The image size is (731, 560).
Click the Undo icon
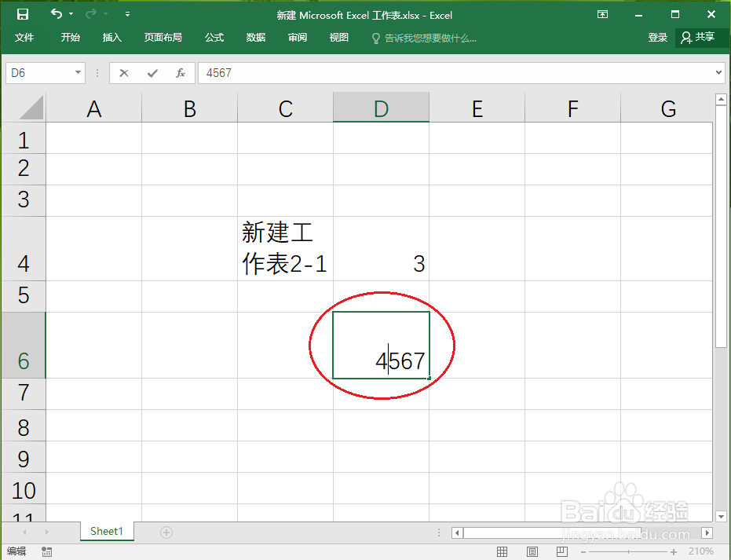(57, 13)
